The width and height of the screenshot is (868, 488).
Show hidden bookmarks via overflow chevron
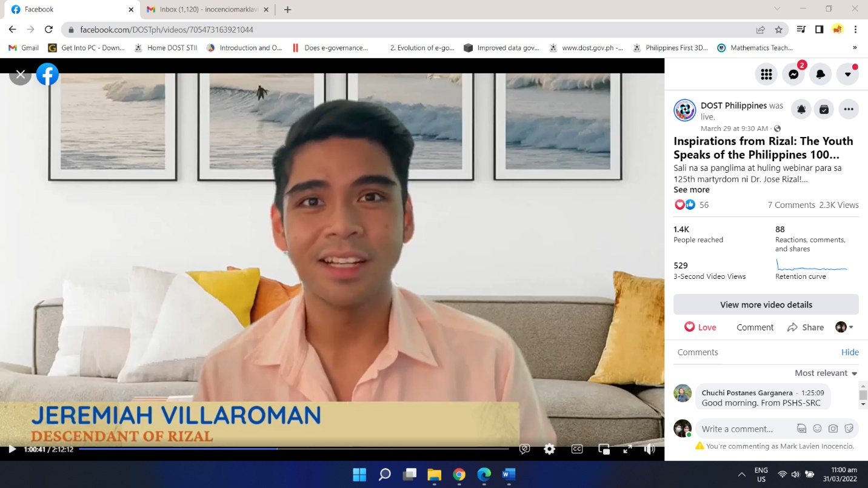point(855,48)
